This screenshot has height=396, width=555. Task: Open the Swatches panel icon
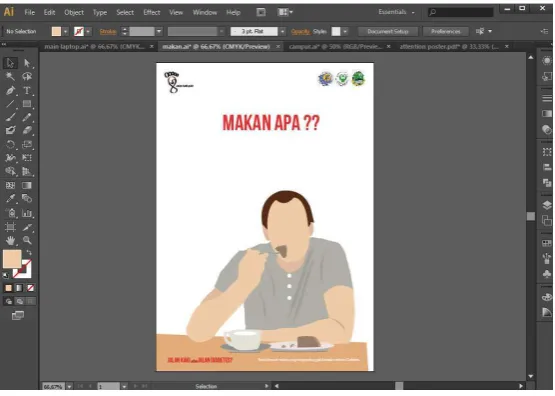[x=547, y=243]
